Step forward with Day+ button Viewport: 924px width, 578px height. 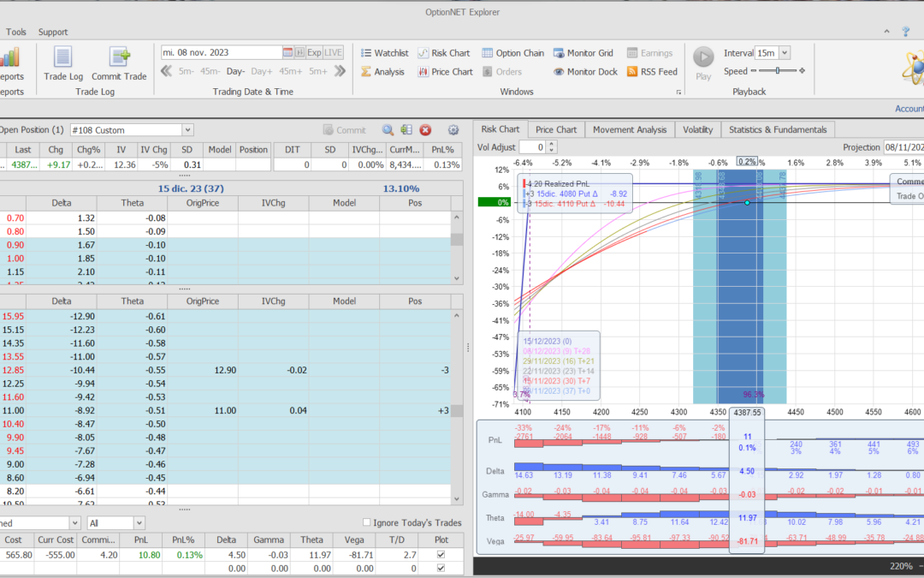(x=261, y=72)
